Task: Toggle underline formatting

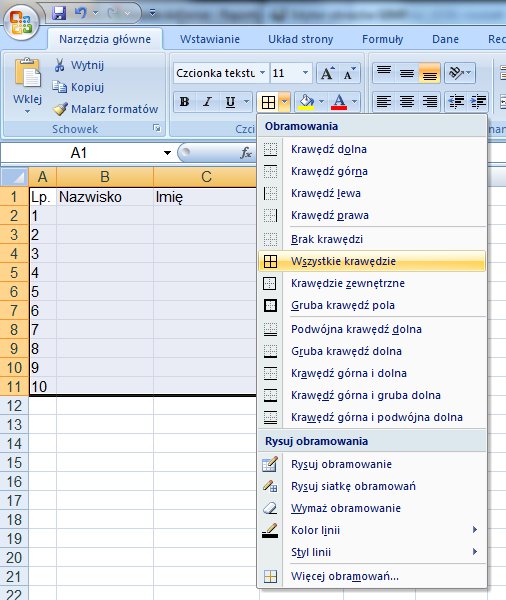Action: tap(230, 102)
